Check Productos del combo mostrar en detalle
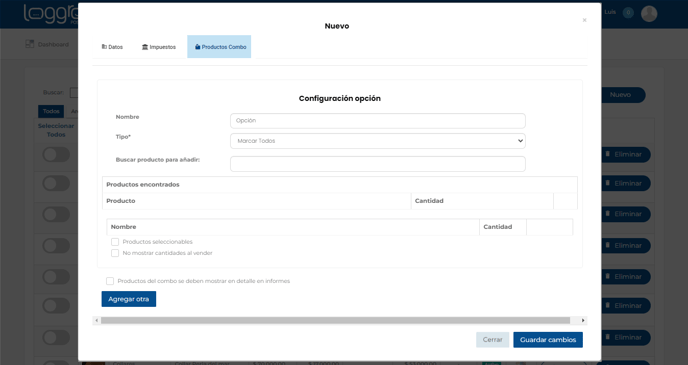Image resolution: width=688 pixels, height=365 pixels. tap(110, 281)
